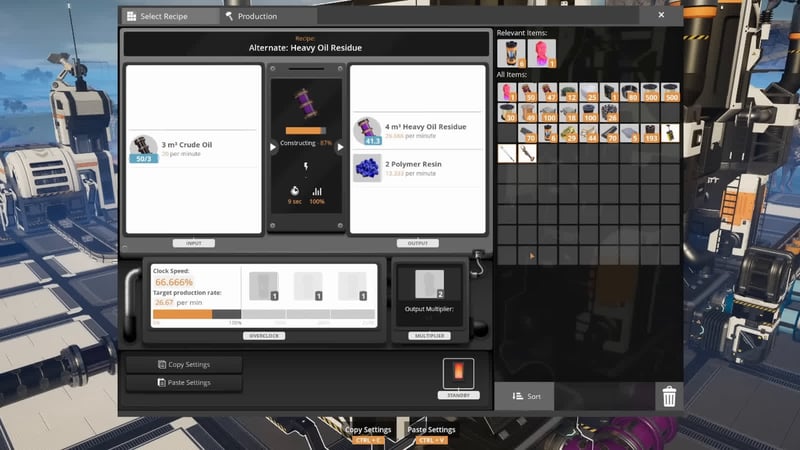
Task: Close the refinery window
Action: pos(661,15)
